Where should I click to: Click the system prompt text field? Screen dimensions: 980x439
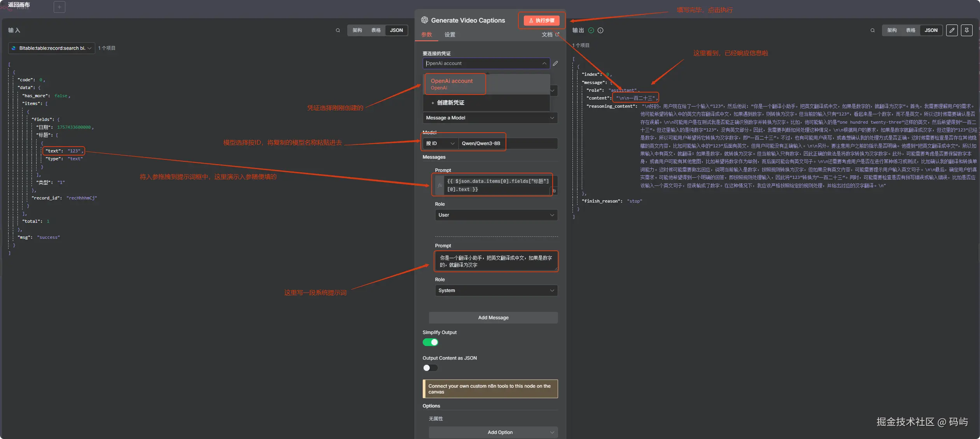coord(496,261)
